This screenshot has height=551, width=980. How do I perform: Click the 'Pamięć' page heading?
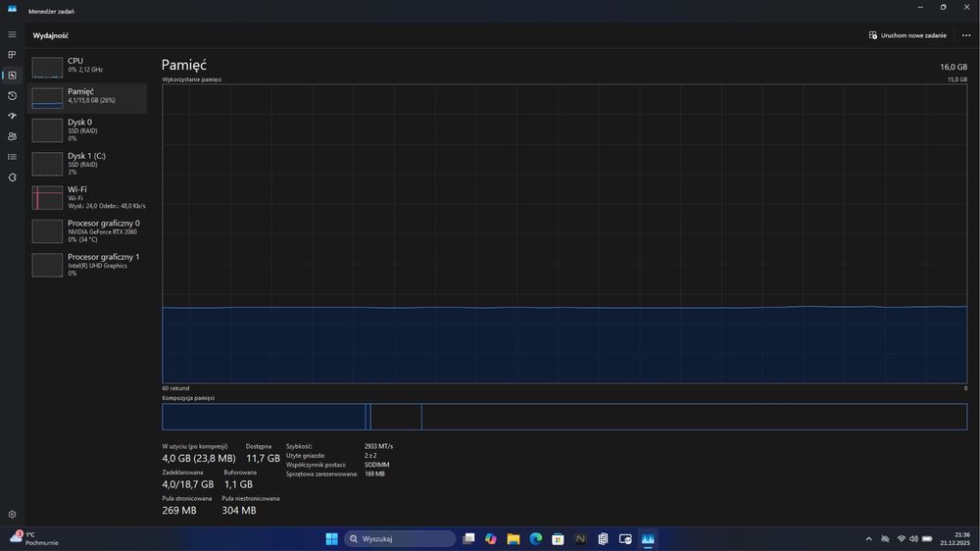click(x=184, y=65)
